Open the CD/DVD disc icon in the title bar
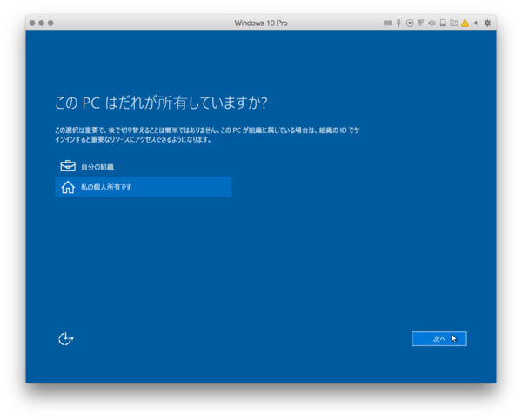 click(410, 23)
